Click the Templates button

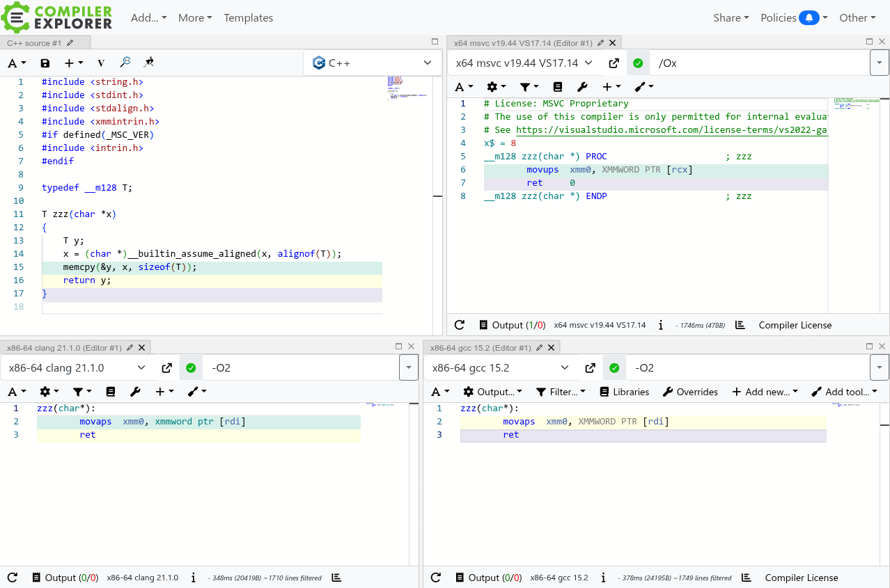[x=248, y=18]
